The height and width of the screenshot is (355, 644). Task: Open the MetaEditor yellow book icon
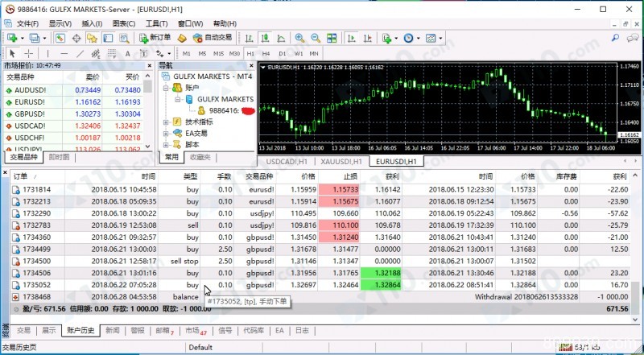click(182, 38)
